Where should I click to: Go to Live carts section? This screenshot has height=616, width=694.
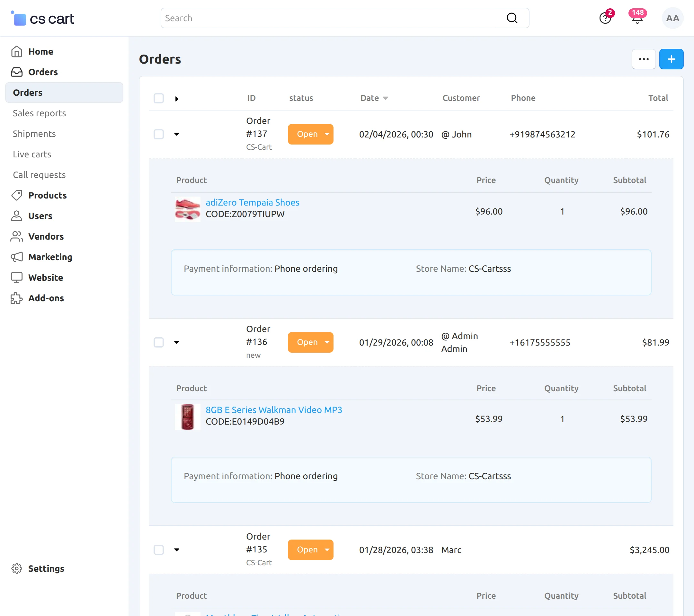coord(31,154)
